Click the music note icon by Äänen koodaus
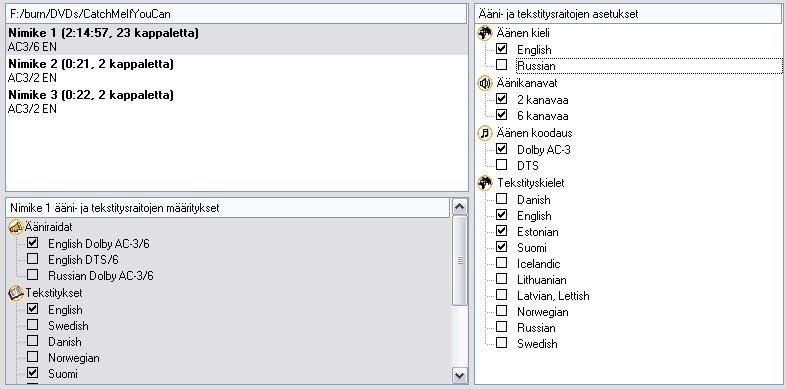Image resolution: width=786 pixels, height=389 pixels. click(485, 133)
